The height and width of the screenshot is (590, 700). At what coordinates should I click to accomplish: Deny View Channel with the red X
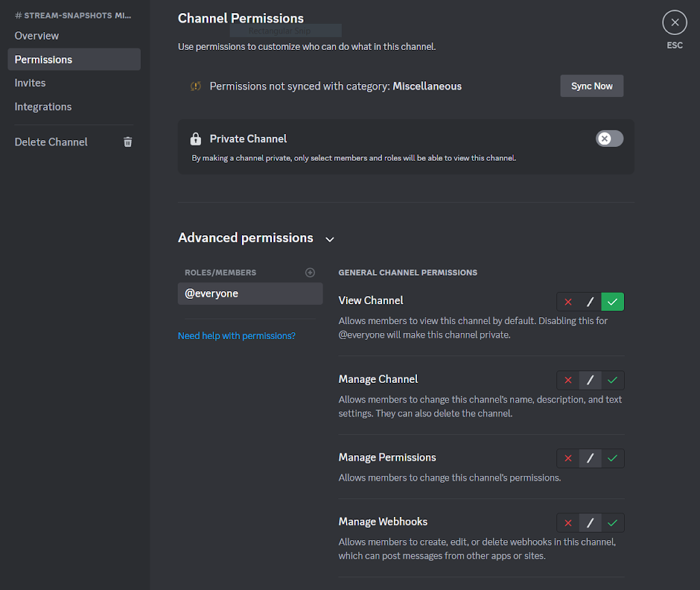(x=568, y=301)
